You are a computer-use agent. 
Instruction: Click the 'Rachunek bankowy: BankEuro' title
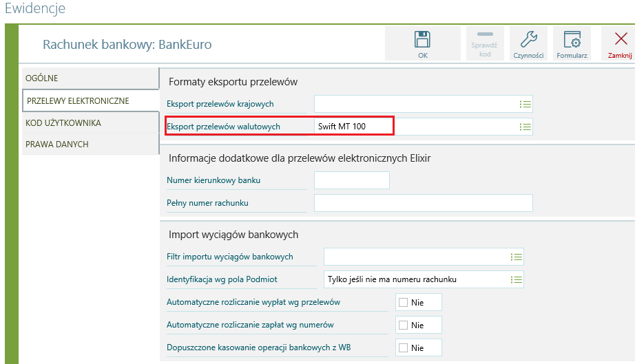pyautogui.click(x=127, y=45)
